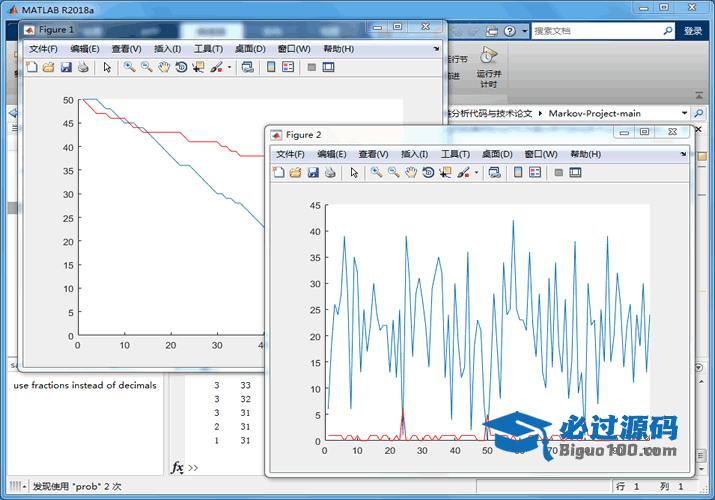
Task: Open file icon in Figure 1 toolbar
Action: 48,67
